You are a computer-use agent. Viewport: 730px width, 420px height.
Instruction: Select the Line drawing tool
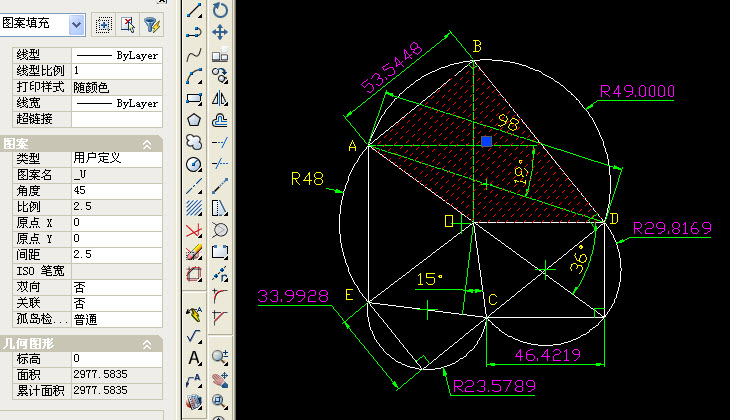tap(194, 10)
